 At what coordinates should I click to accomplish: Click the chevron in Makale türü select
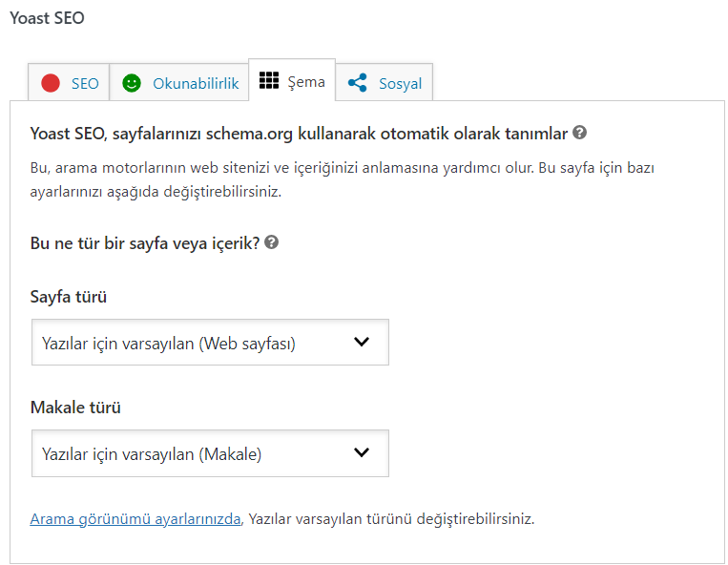361,452
